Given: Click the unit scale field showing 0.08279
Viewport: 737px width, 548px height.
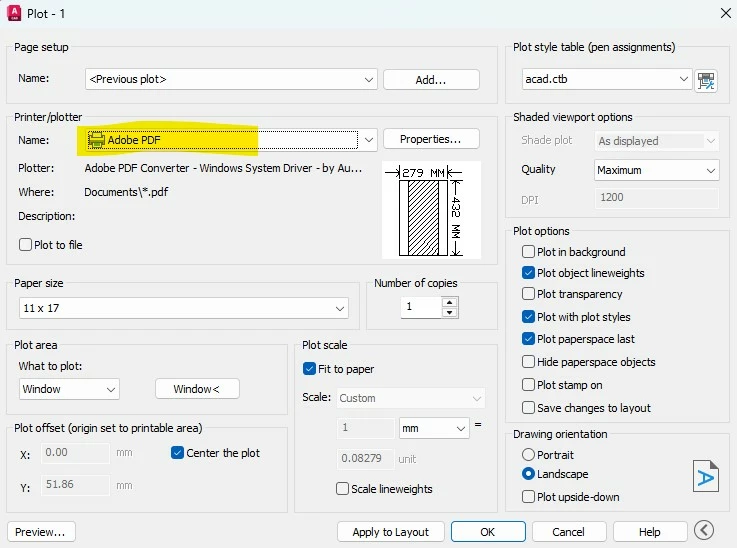Looking at the screenshot, I should [x=366, y=458].
